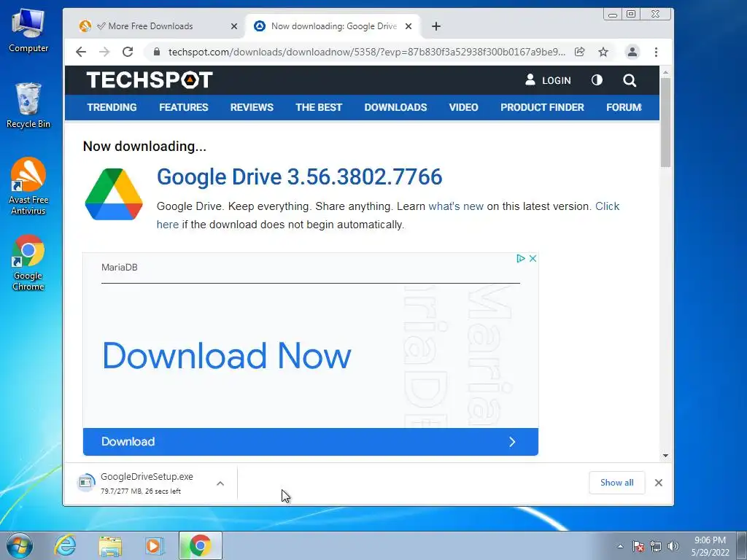747x560 pixels.
Task: Go back using the browser back arrow
Action: 81,52
